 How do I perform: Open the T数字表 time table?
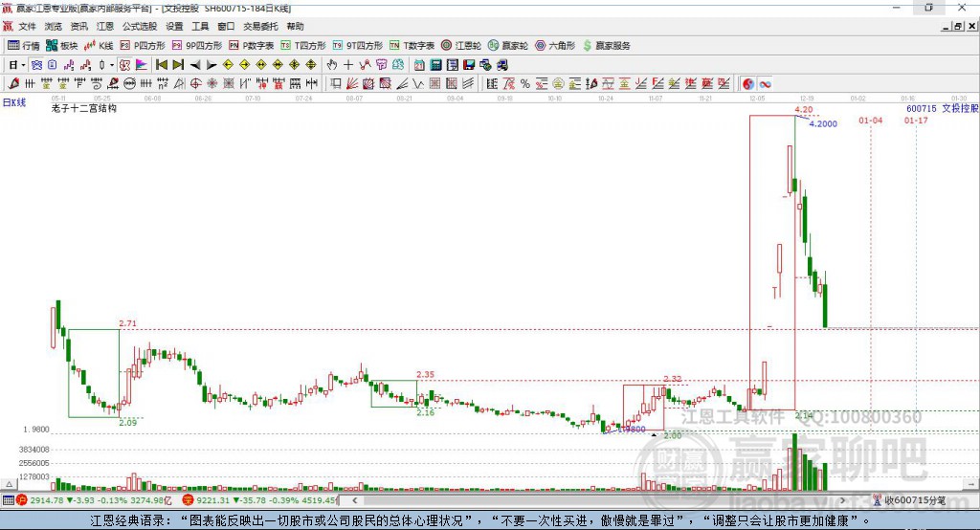coord(412,46)
